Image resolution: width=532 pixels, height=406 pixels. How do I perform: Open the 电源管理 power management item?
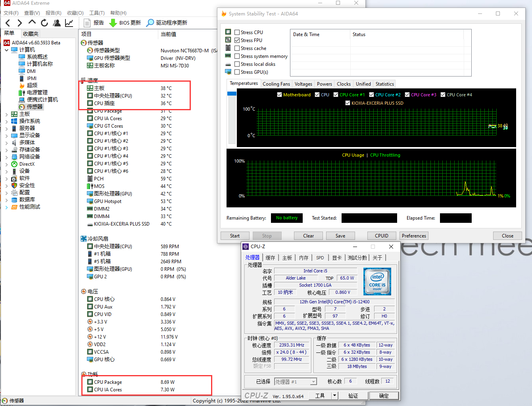37,92
